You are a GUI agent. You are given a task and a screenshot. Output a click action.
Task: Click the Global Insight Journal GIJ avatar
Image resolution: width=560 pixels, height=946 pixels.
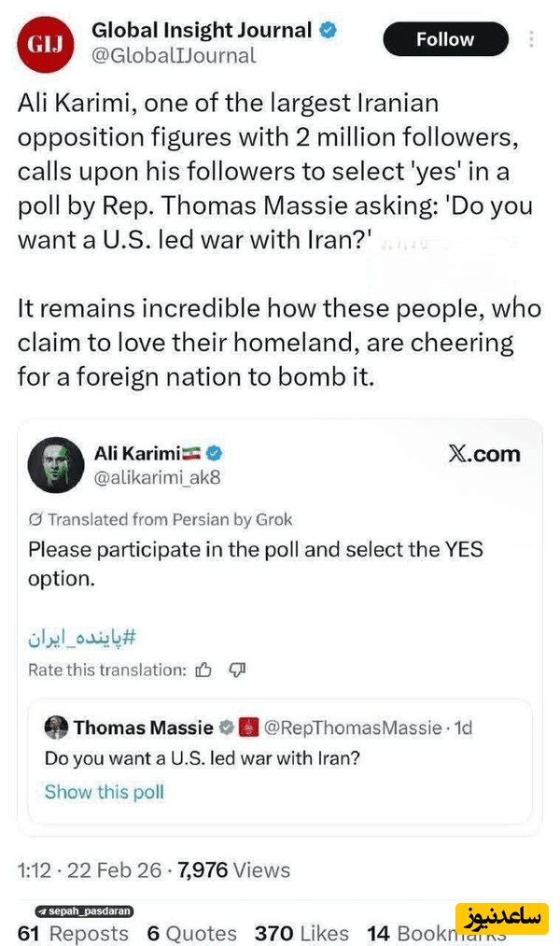pos(46,44)
